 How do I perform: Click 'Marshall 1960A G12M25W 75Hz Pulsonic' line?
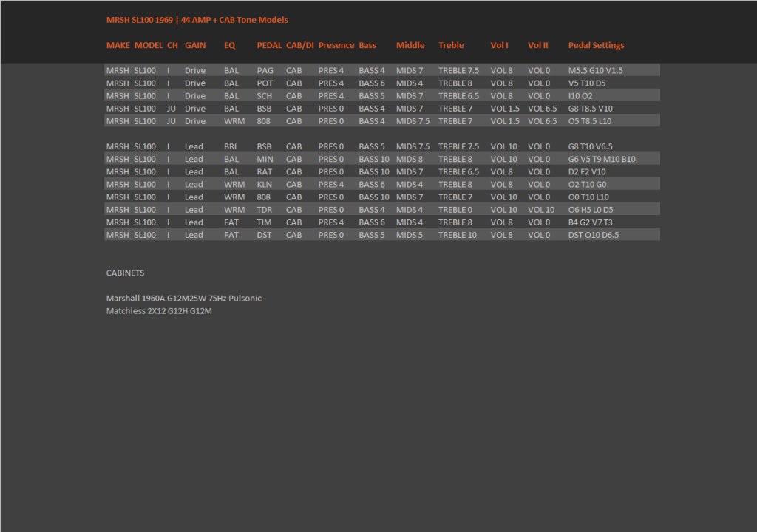point(183,299)
